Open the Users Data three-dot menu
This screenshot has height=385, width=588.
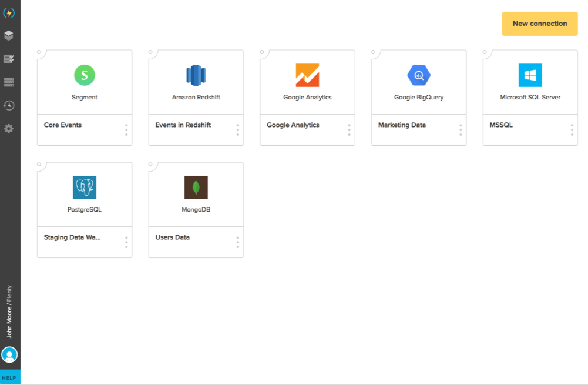238,242
